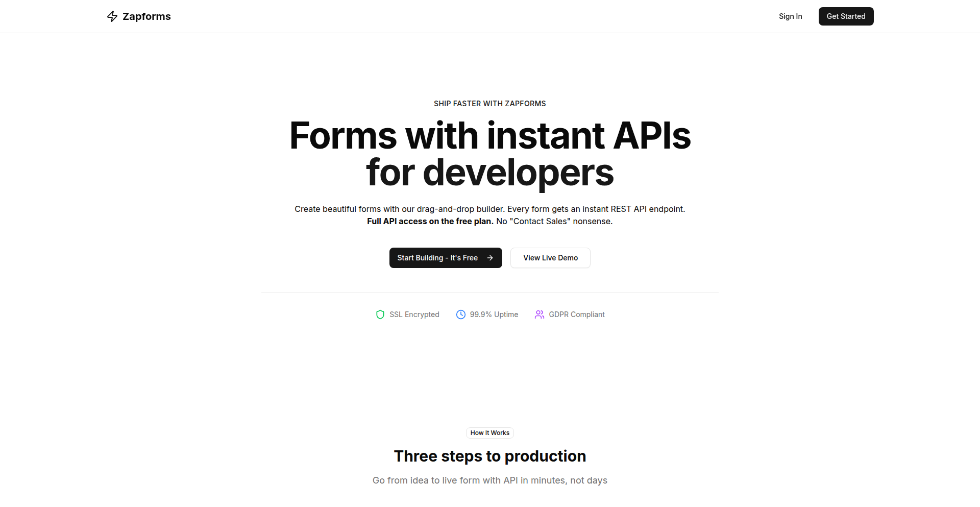Image resolution: width=980 pixels, height=507 pixels.
Task: Click the Go from idea to live form subtitle
Action: point(489,480)
